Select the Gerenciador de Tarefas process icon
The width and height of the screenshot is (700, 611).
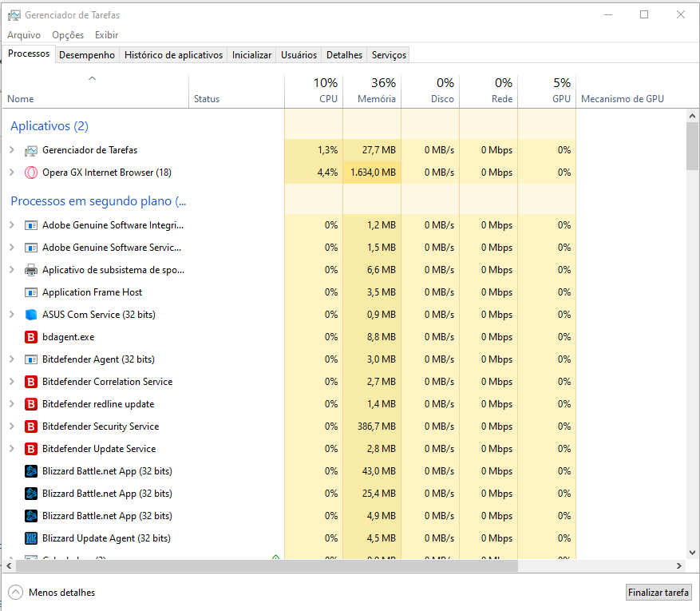pyautogui.click(x=31, y=150)
